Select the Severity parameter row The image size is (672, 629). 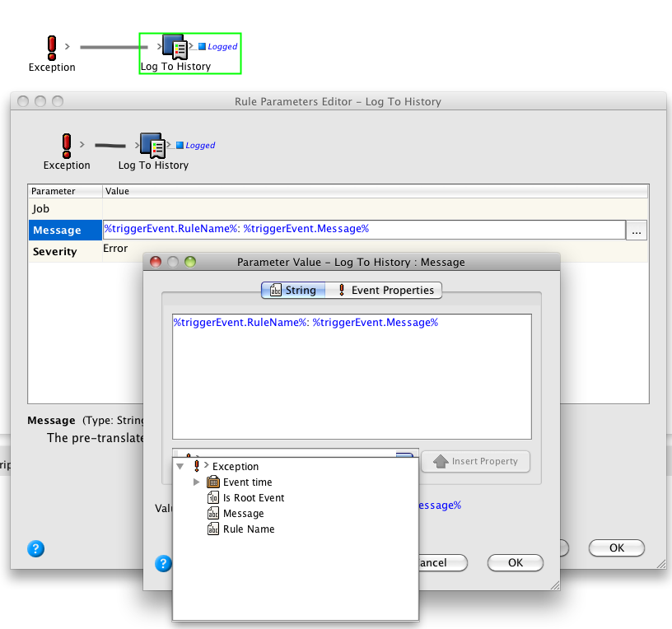[x=55, y=252]
